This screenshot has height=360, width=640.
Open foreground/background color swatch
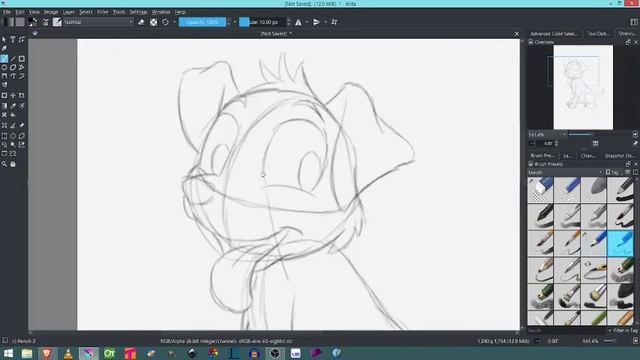33,22
